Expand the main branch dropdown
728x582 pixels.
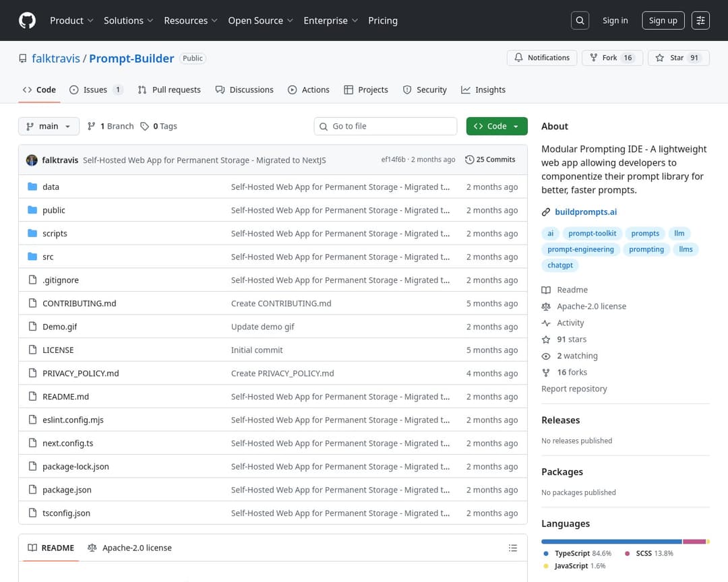[49, 126]
